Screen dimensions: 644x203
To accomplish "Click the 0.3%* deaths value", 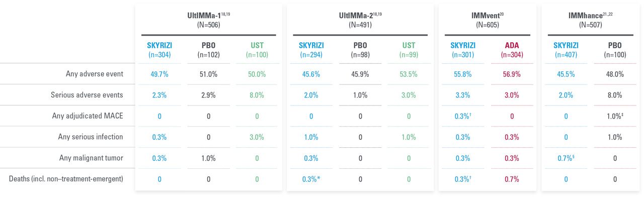I will coord(312,179).
